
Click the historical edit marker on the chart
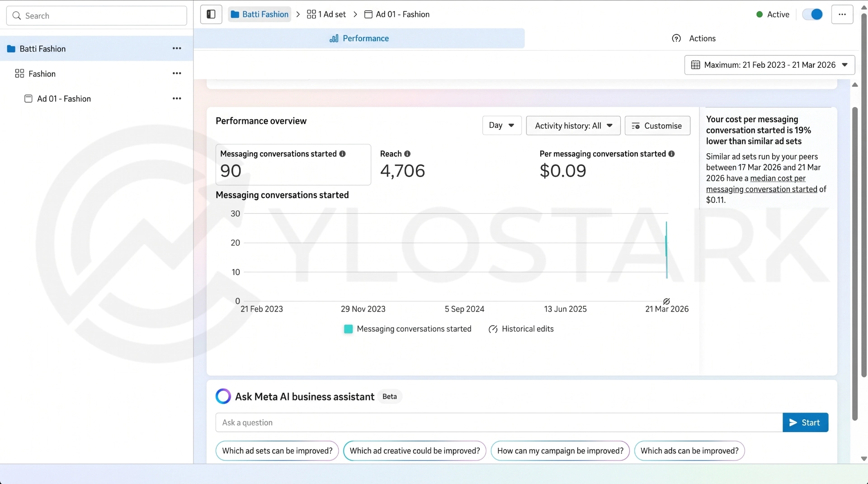point(666,301)
